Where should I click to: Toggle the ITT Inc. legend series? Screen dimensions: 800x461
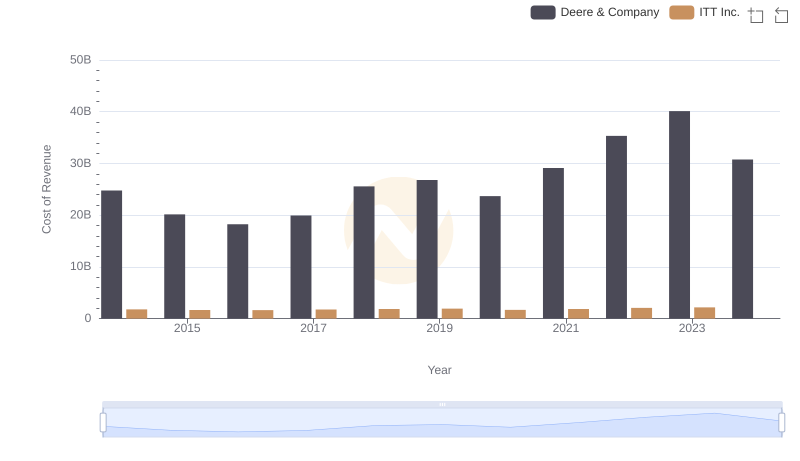[x=705, y=12]
